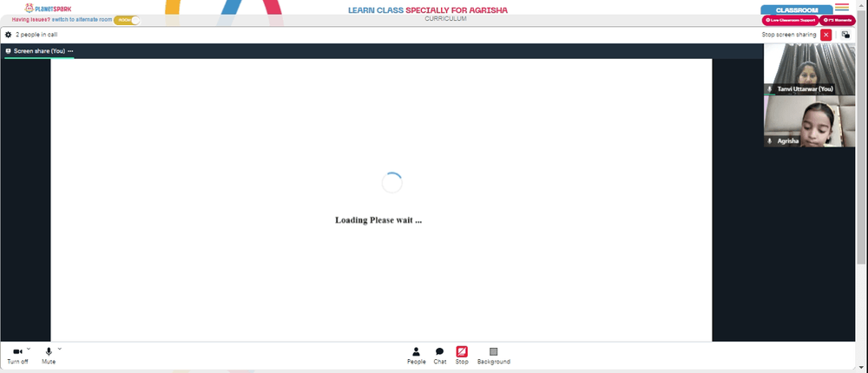868x373 pixels.
Task: Click the Moments button
Action: pos(838,20)
